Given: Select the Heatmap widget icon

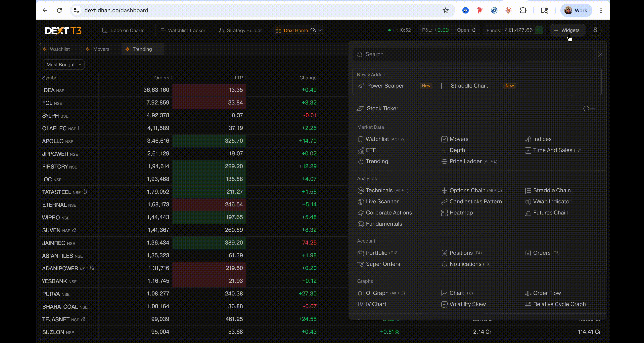Looking at the screenshot, I should pos(444,213).
